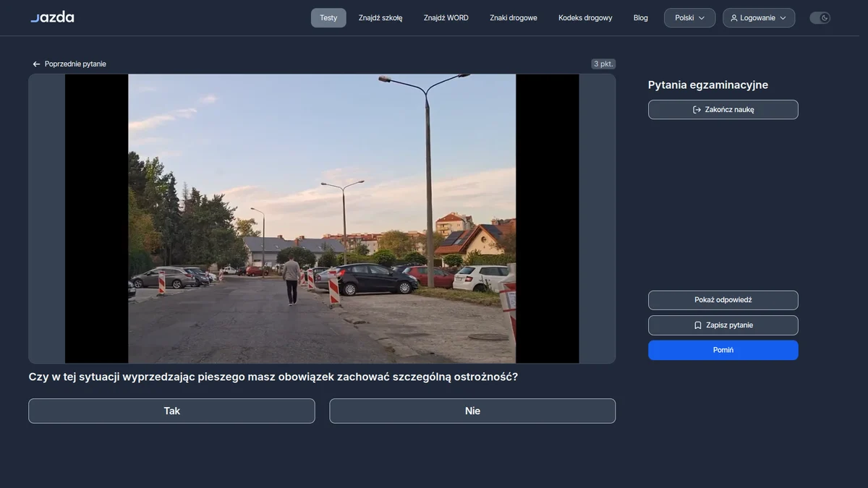Click the question video image

coord(322,218)
